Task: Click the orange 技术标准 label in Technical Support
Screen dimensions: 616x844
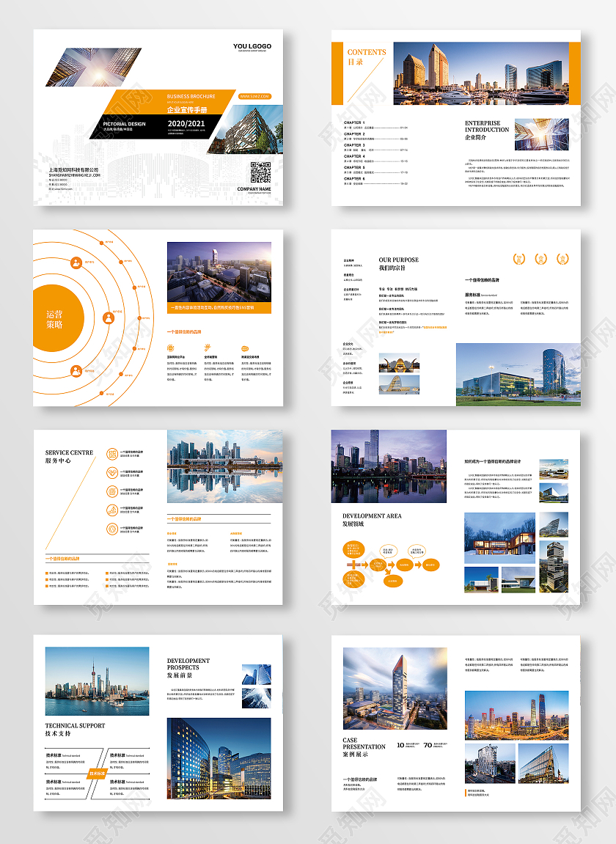Action: [98, 773]
